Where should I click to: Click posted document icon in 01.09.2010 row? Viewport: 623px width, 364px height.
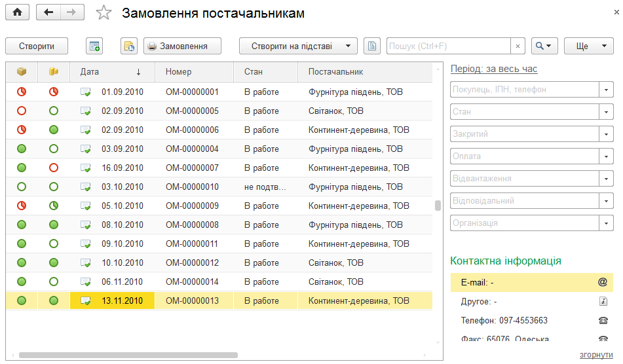coord(85,92)
